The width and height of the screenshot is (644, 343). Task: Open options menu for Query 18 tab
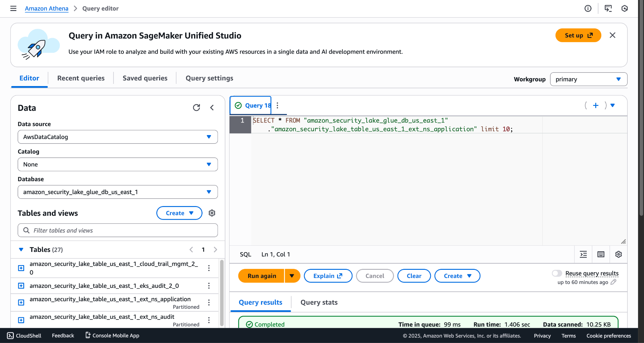click(277, 106)
